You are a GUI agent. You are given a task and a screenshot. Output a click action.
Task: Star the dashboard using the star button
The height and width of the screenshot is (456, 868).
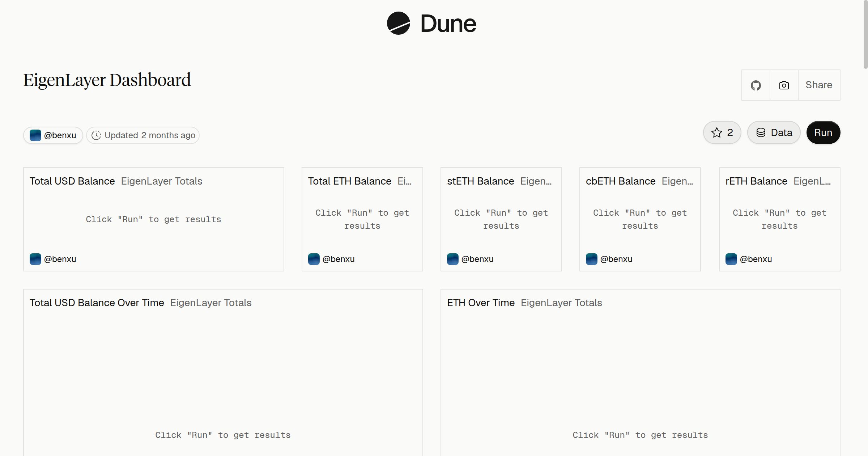(x=722, y=132)
